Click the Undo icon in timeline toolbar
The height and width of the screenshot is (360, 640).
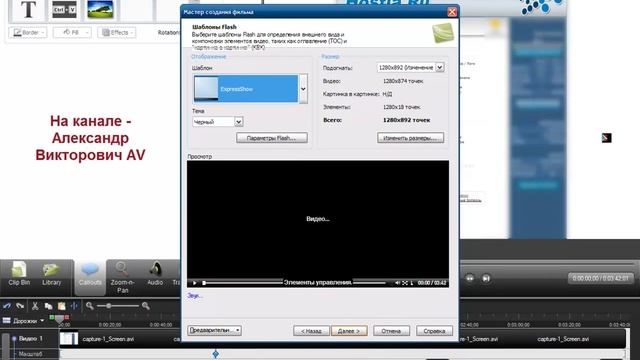[x=7, y=306]
